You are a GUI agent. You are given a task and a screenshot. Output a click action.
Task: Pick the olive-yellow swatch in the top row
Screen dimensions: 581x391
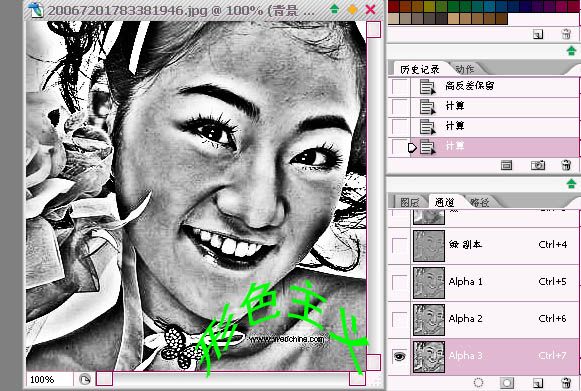click(430, 6)
